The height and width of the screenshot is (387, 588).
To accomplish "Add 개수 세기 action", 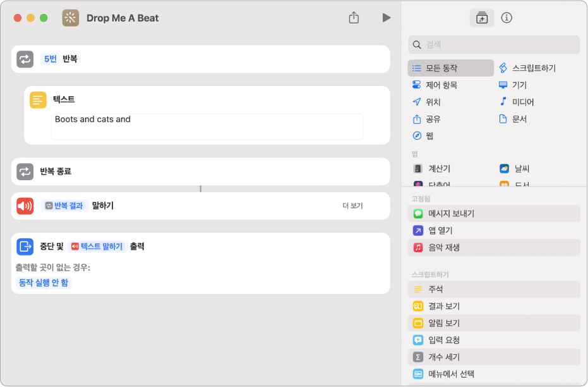I will tap(494, 357).
